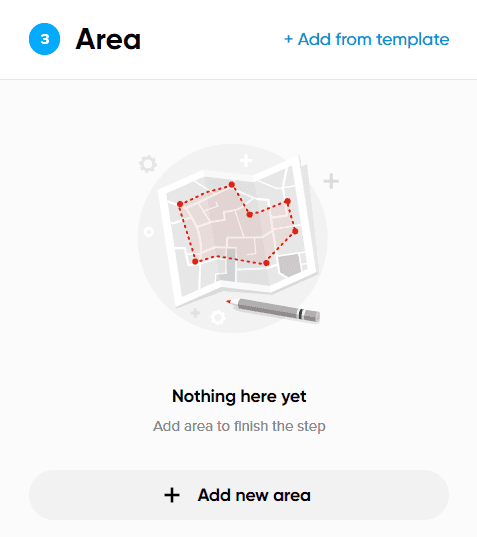
Task: Click the Nothing here yet heading
Action: coord(239,397)
